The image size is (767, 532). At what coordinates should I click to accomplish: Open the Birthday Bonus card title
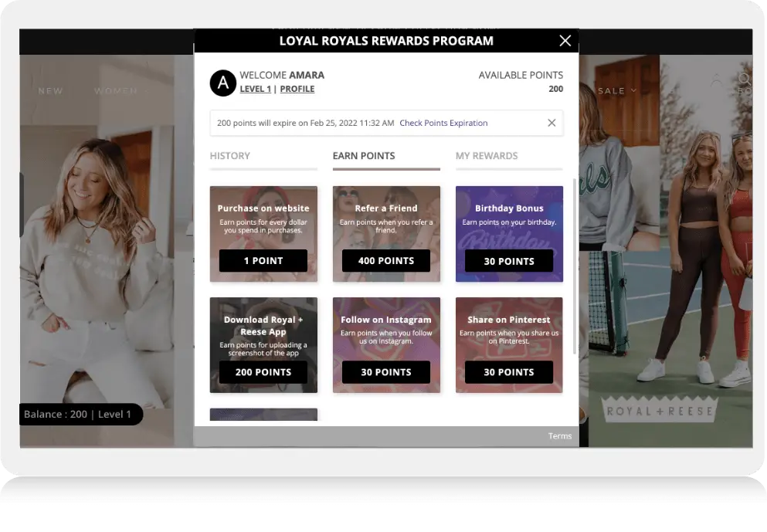509,208
